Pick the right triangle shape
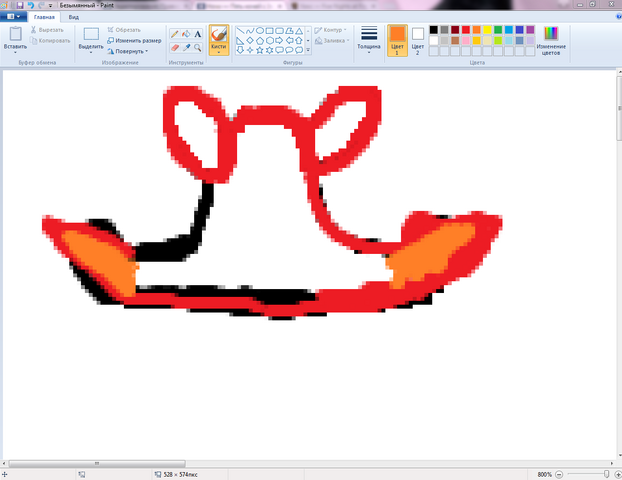Viewport: 622px width, 480px height. 240,40
